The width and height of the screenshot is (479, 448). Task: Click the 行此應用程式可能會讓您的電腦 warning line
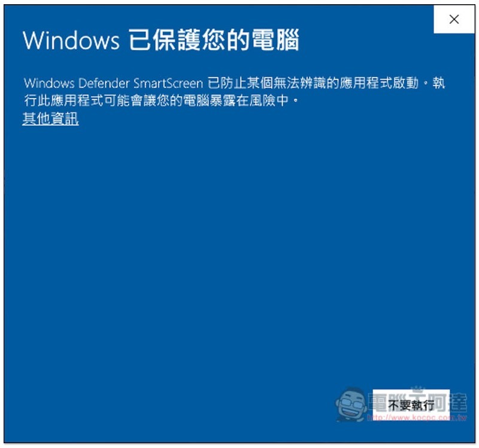click(x=117, y=100)
